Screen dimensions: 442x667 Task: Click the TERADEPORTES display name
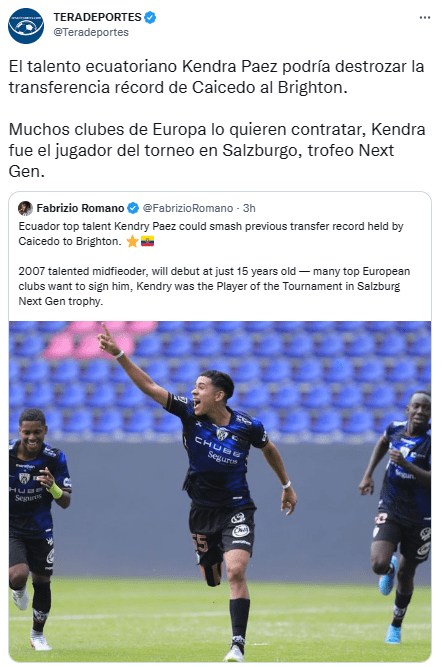[97, 17]
